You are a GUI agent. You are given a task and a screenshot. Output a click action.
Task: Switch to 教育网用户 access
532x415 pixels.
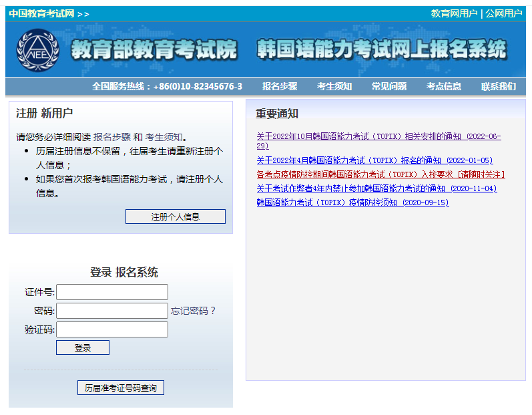pyautogui.click(x=454, y=13)
